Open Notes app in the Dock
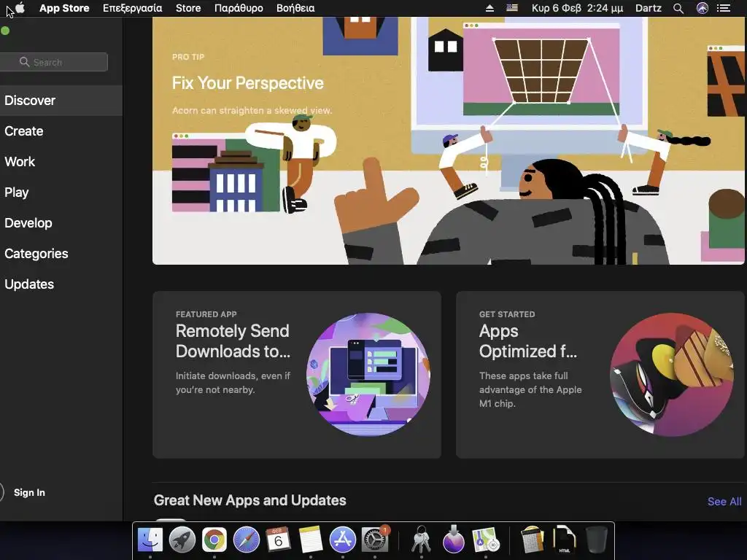 [311, 540]
